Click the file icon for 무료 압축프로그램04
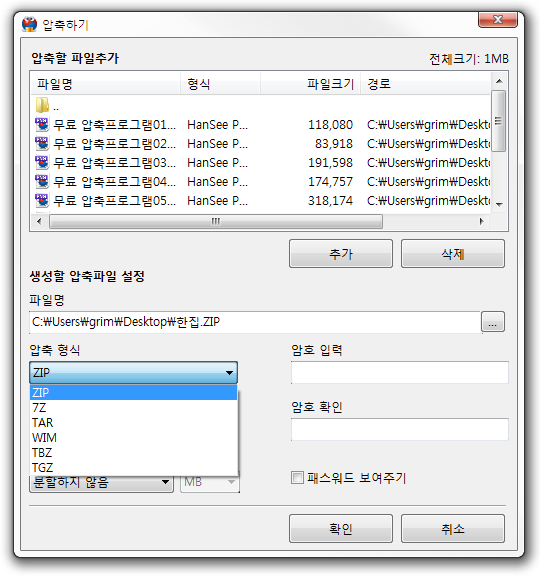This screenshot has width=540, height=582. pos(42,182)
